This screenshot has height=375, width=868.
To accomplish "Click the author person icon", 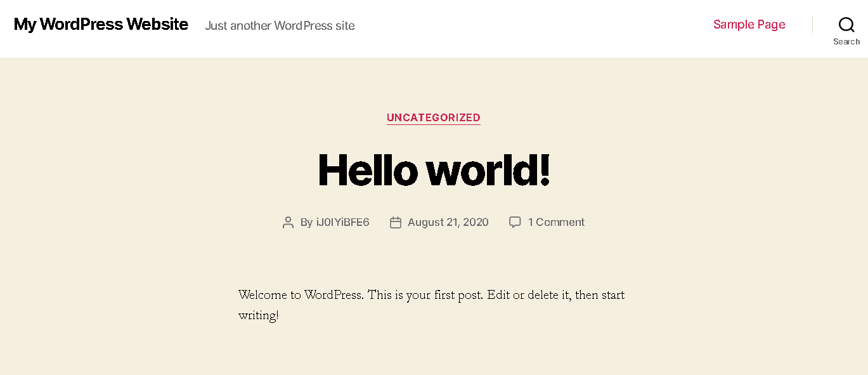I will [x=288, y=223].
